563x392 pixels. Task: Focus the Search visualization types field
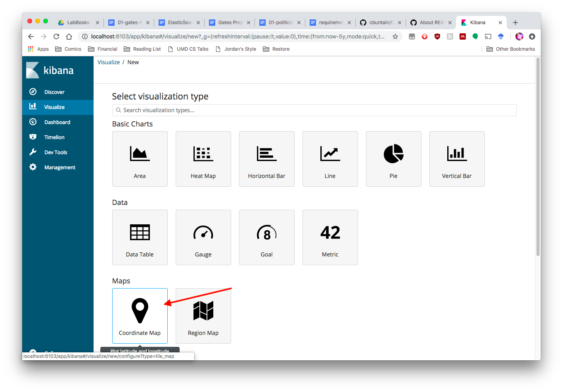click(x=314, y=110)
